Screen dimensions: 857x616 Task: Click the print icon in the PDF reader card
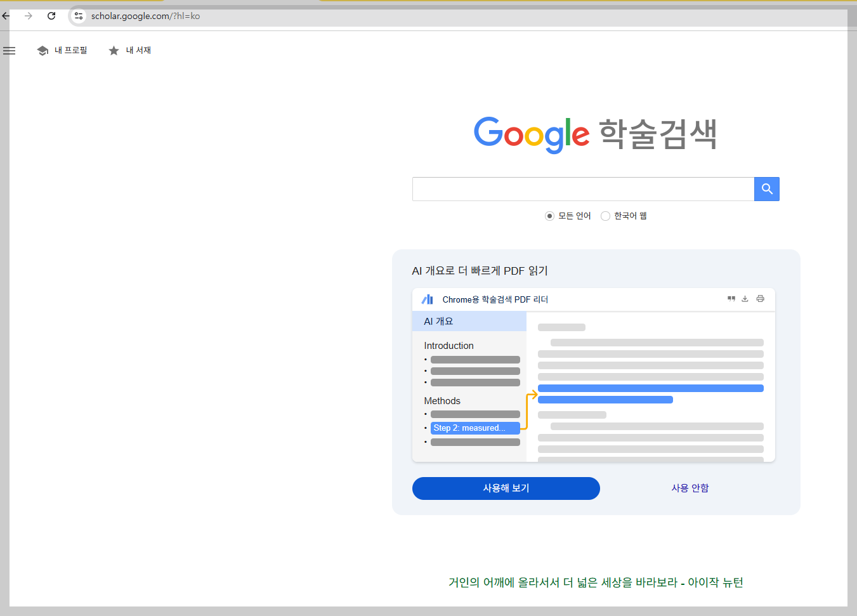tap(760, 298)
